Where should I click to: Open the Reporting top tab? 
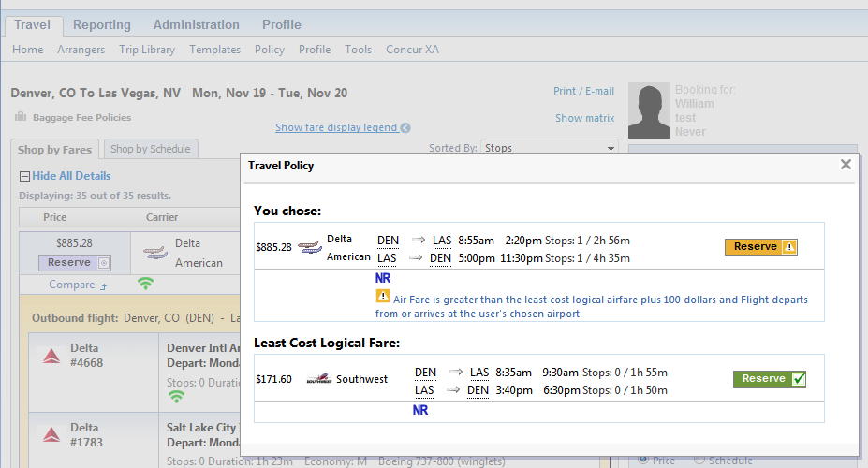[102, 25]
